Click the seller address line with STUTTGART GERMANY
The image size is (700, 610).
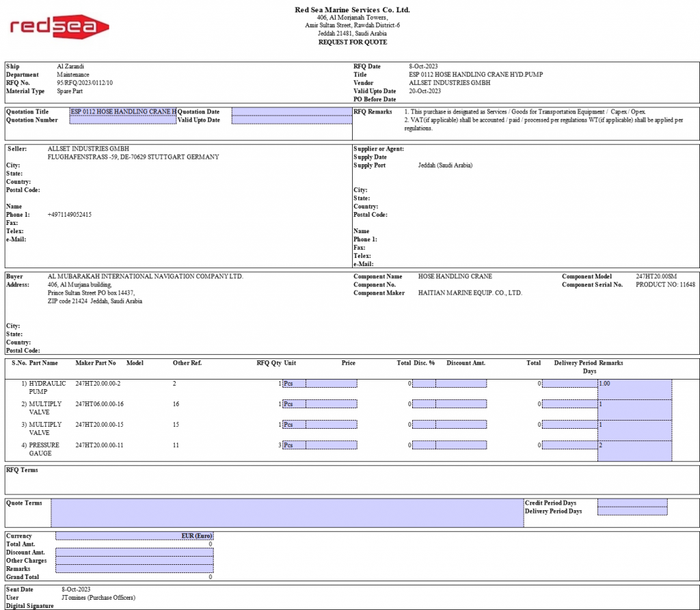(133, 157)
